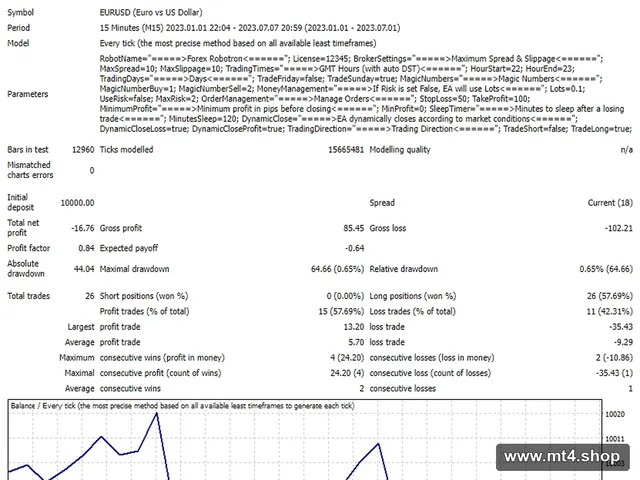This screenshot has height=480, width=640.
Task: Click the Every tick model description
Action: click(x=238, y=43)
